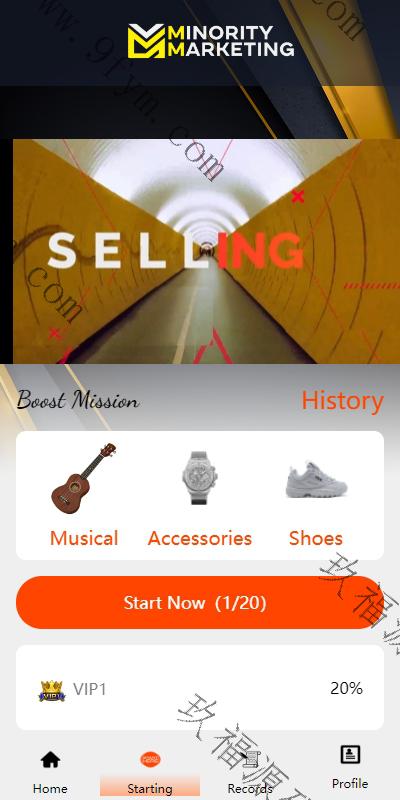Tap the Home house icon
Viewport: 400px width, 800px height.
pyautogui.click(x=50, y=760)
